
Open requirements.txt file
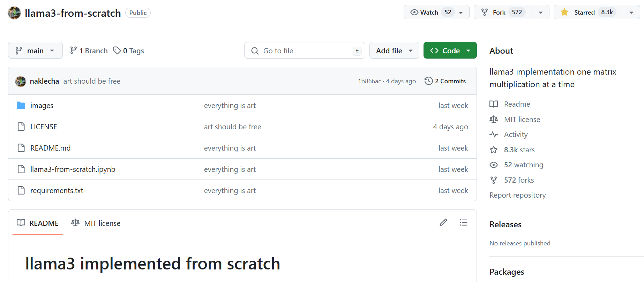pos(57,191)
